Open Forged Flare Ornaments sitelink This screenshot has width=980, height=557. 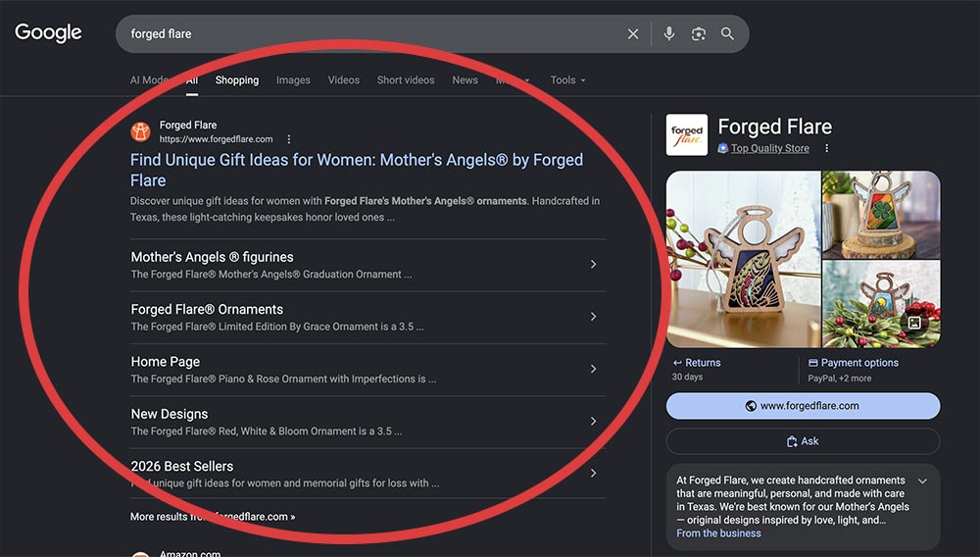tap(207, 310)
